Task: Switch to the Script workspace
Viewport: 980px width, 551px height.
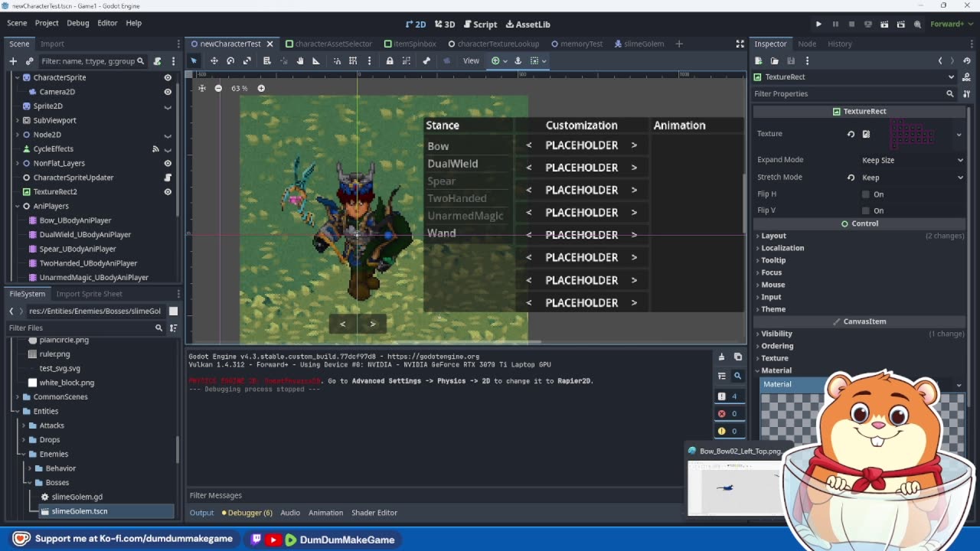Action: pos(479,24)
